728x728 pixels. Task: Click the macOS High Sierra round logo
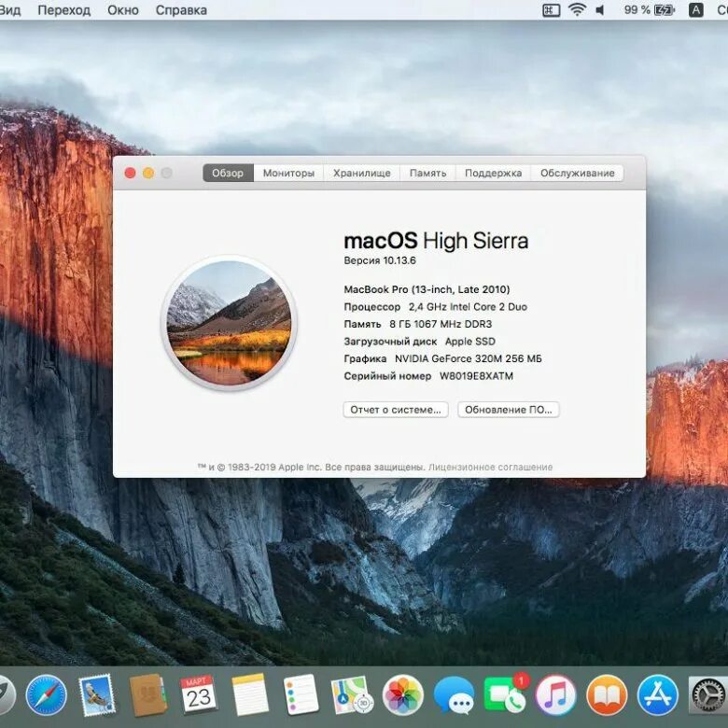[x=229, y=323]
